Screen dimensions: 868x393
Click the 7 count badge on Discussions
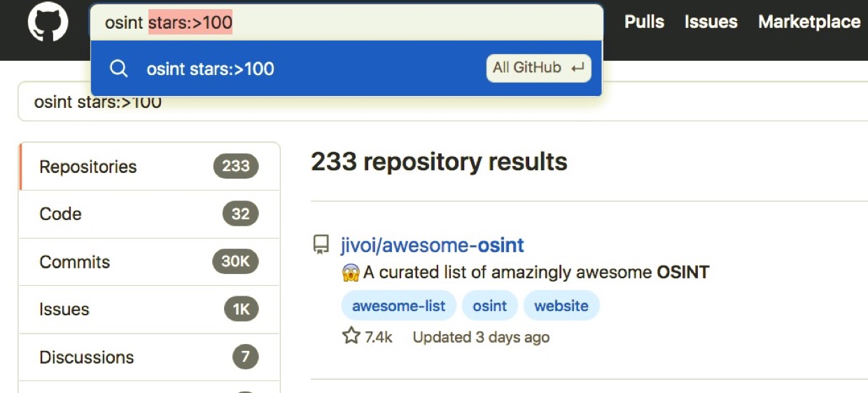coord(245,357)
